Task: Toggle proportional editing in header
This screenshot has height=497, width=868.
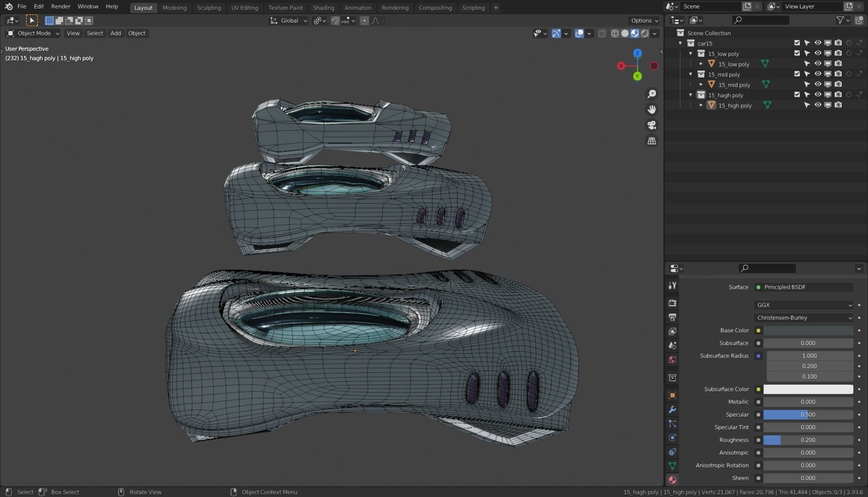Action: coord(364,21)
